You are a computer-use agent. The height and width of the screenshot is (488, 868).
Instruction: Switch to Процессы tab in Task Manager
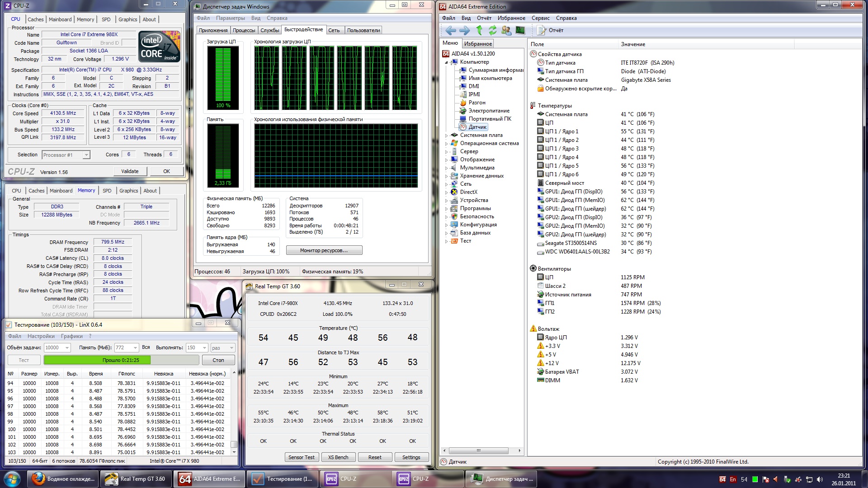pyautogui.click(x=244, y=30)
